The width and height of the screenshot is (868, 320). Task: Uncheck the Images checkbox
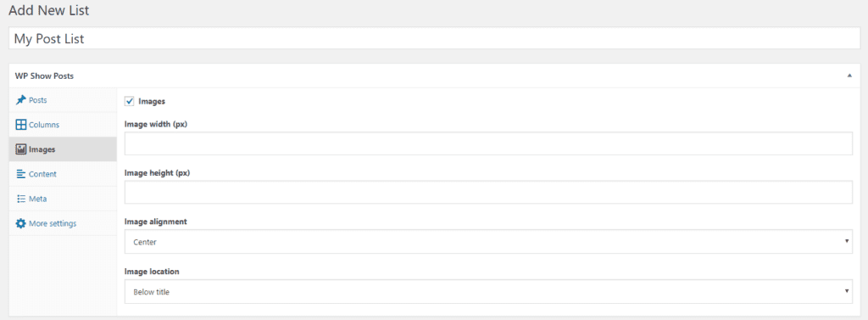coord(130,101)
